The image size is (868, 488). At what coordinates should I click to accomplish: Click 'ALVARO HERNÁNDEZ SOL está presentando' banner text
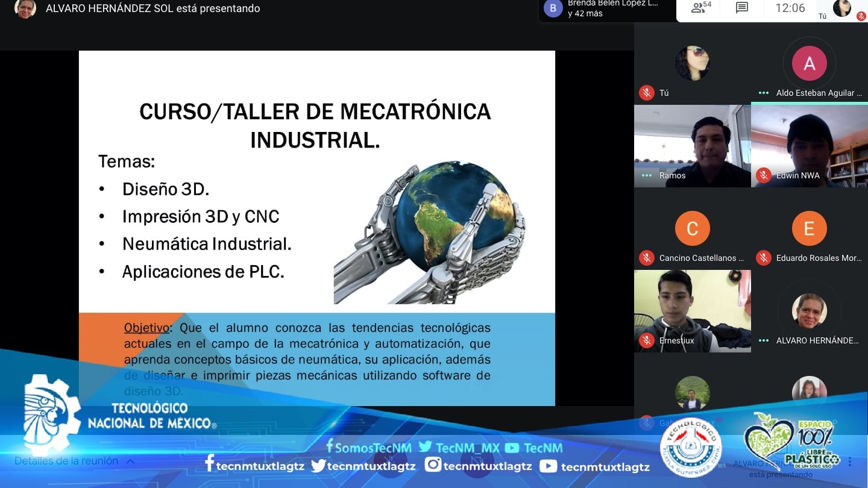click(153, 8)
